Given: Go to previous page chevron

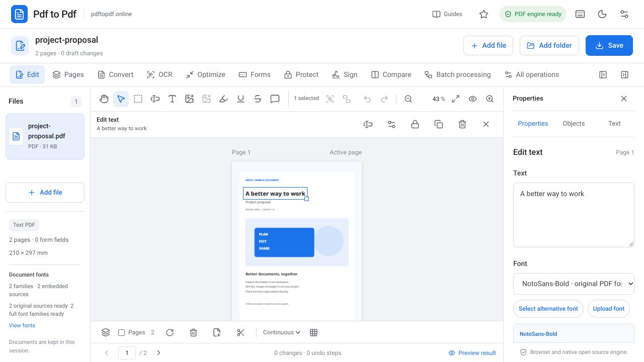Looking at the screenshot, I should [107, 353].
